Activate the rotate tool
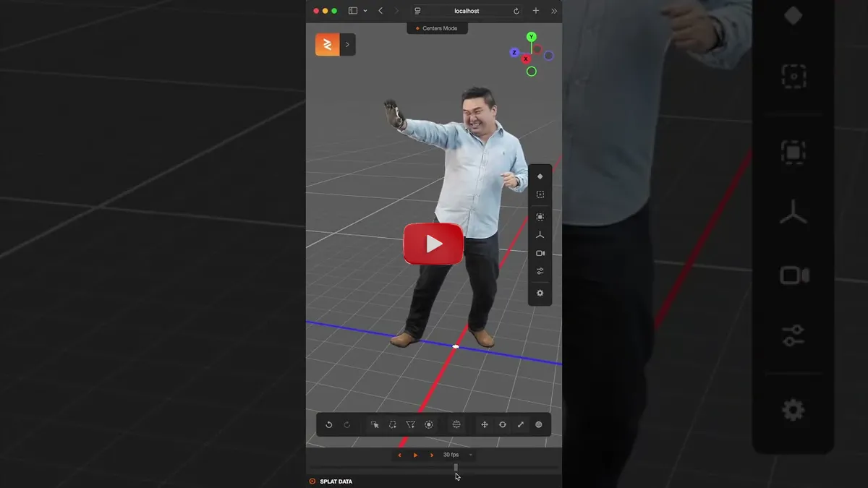The height and width of the screenshot is (488, 868). [x=503, y=424]
